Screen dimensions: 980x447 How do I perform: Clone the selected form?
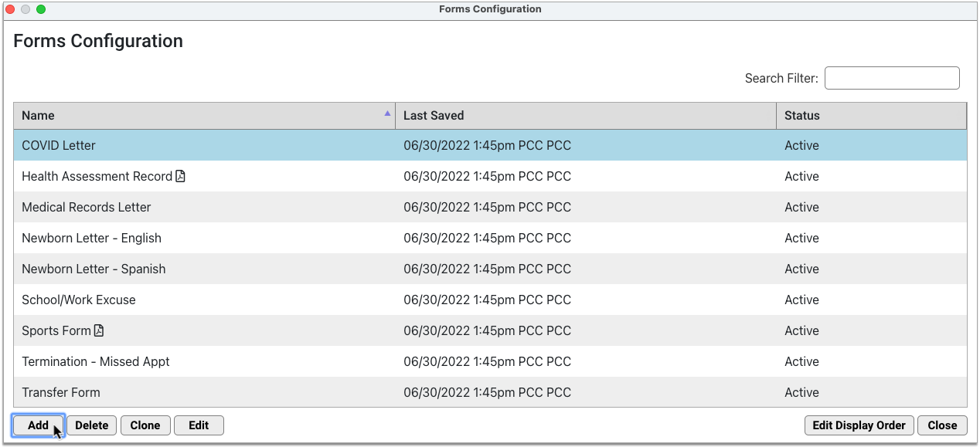145,425
